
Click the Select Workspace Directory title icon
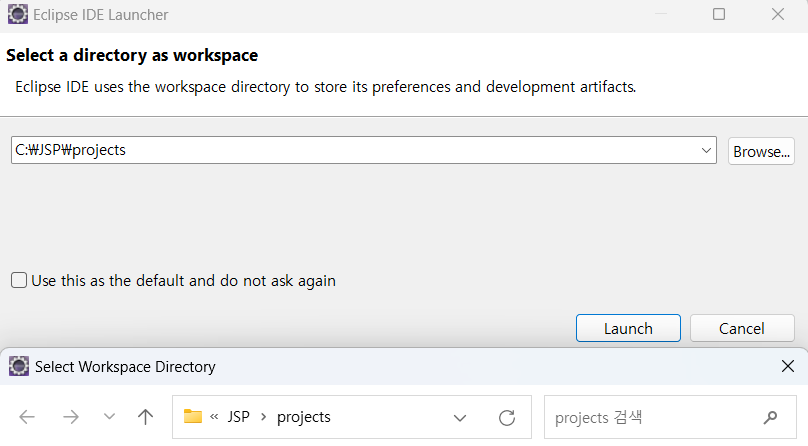(x=19, y=366)
